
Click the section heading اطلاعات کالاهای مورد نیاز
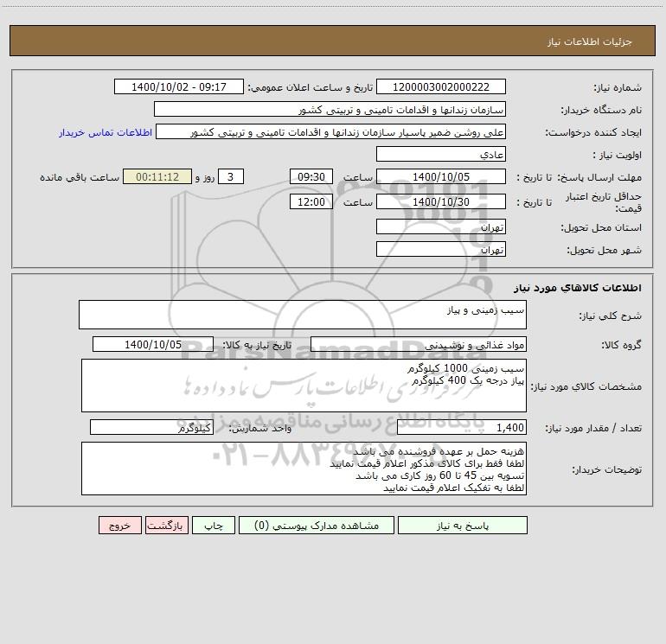[578, 288]
